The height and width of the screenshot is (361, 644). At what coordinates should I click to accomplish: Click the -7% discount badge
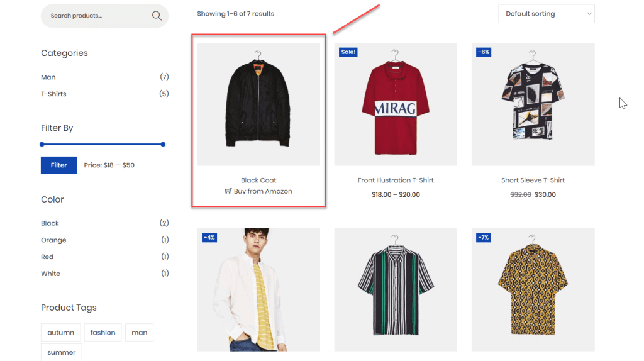click(483, 238)
